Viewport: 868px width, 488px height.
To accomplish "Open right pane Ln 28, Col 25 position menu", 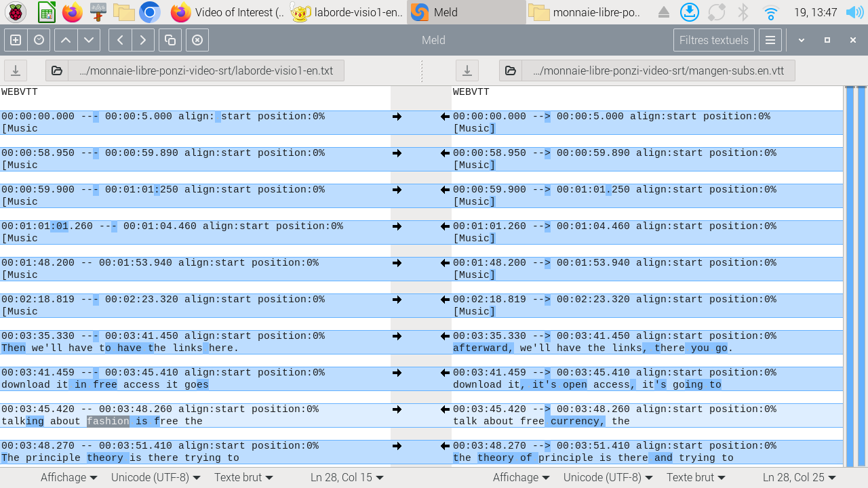I will [800, 477].
